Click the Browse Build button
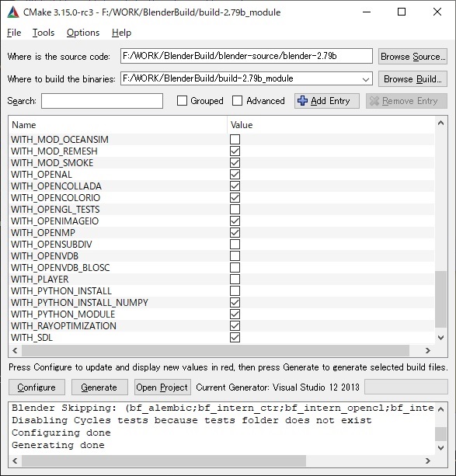This screenshot has height=476, width=456. (x=412, y=79)
